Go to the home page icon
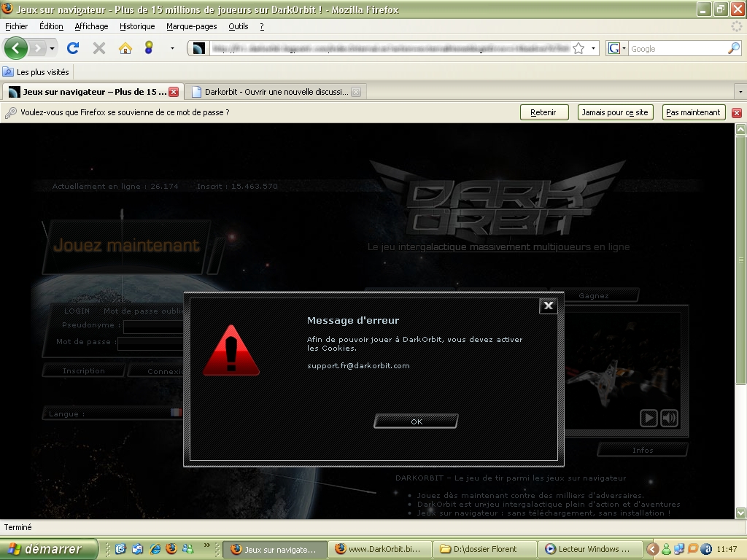Image resolution: width=747 pixels, height=560 pixels. pos(125,48)
